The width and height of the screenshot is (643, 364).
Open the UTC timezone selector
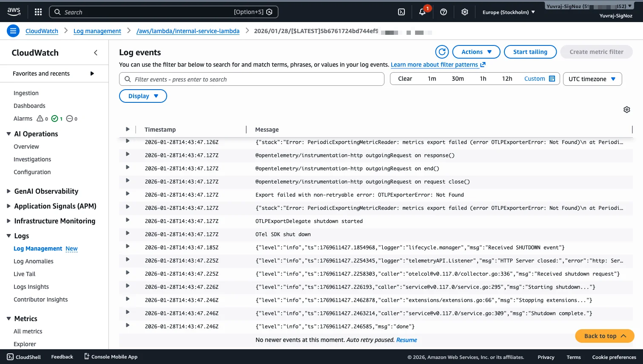[592, 79]
